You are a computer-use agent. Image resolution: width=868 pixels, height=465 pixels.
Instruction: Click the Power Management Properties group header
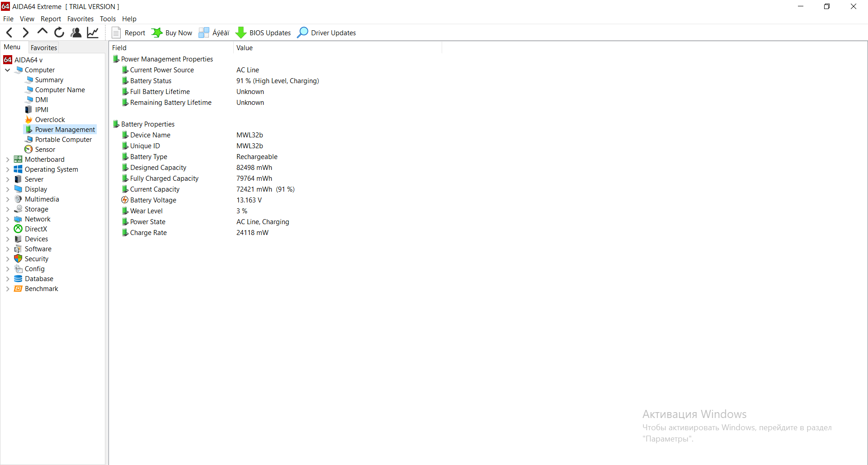tap(163, 59)
